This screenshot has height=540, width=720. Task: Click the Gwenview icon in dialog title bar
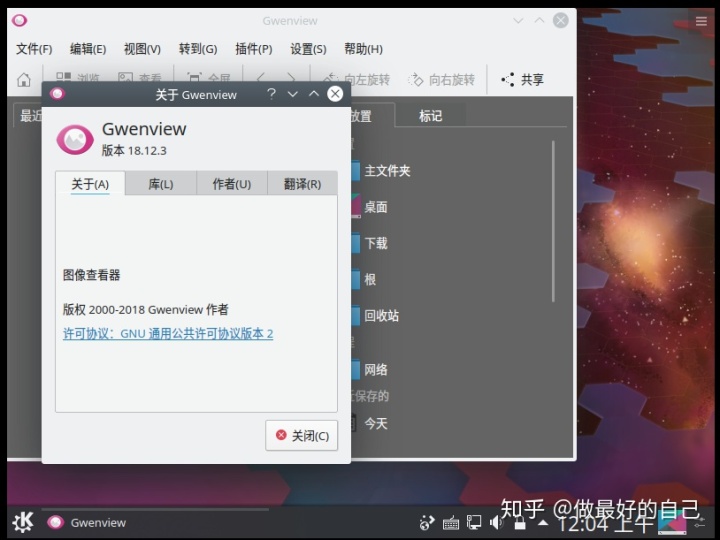click(57, 94)
